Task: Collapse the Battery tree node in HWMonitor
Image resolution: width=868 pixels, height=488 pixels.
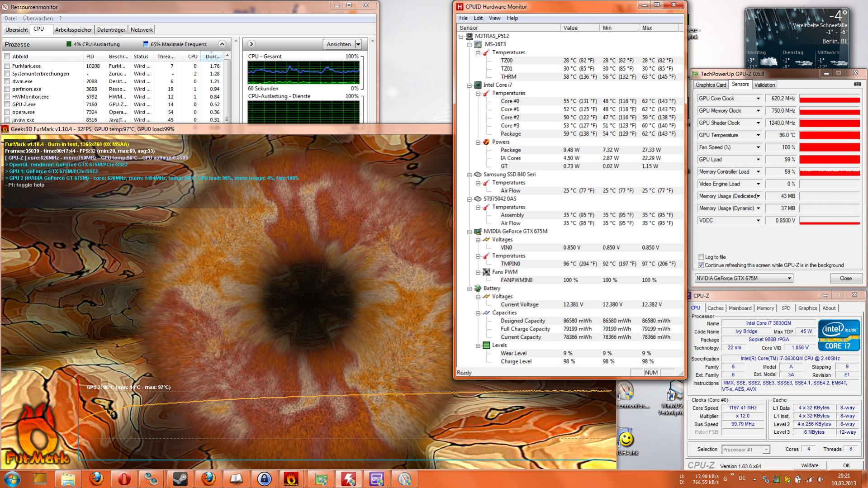Action: pos(470,289)
